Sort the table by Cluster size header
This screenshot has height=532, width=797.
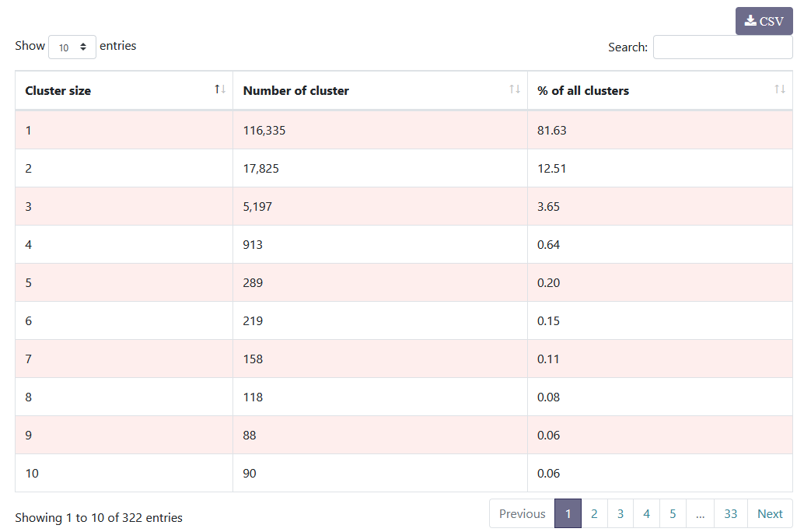tap(58, 90)
